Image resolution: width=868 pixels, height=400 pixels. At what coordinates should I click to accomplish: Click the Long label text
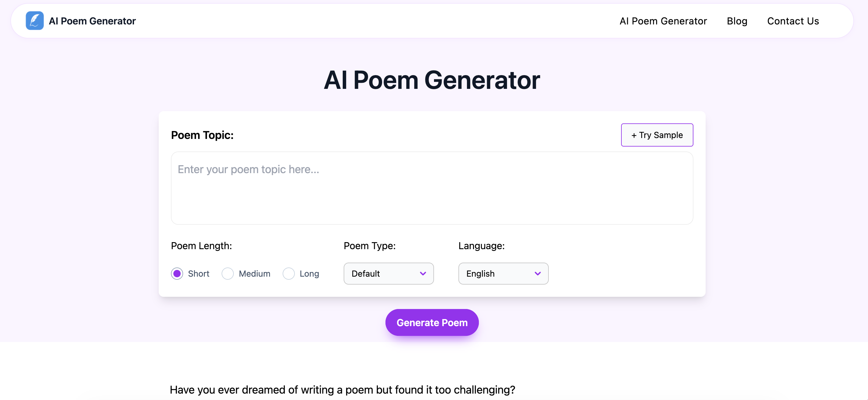[309, 274]
